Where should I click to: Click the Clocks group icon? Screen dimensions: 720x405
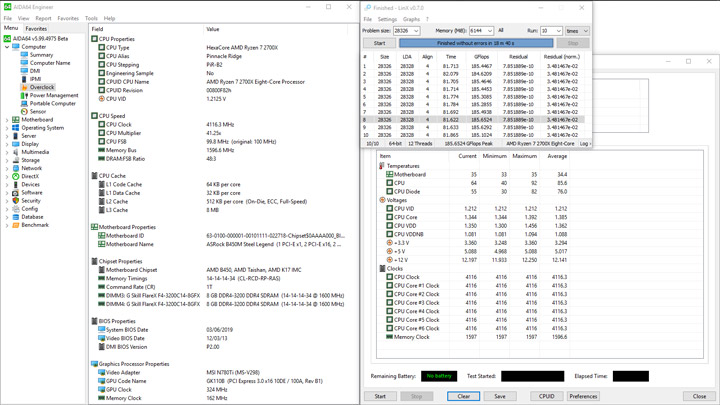(382, 269)
